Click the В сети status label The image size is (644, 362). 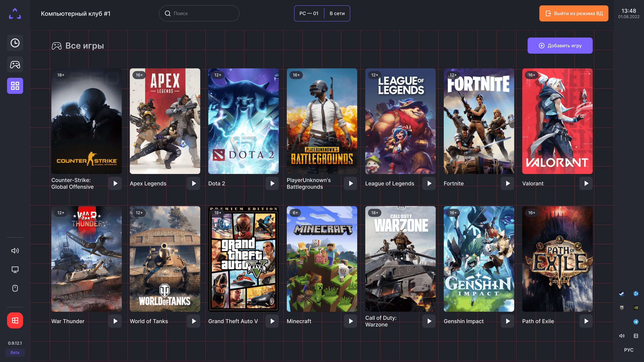coord(337,13)
